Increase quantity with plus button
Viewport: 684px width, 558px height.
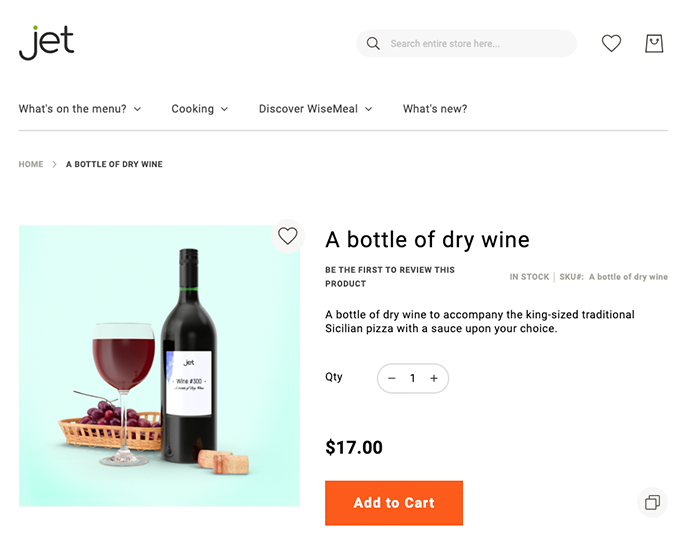[x=434, y=379]
